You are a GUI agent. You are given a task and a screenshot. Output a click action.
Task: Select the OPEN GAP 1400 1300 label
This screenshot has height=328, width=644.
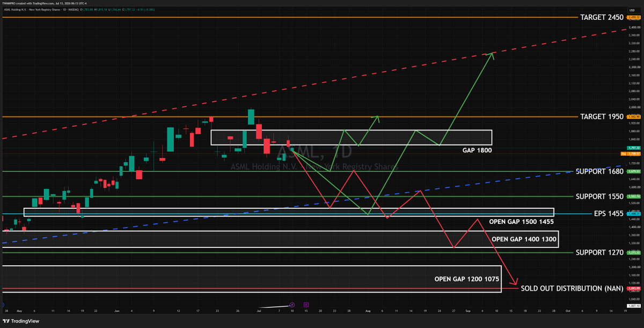tap(524, 239)
